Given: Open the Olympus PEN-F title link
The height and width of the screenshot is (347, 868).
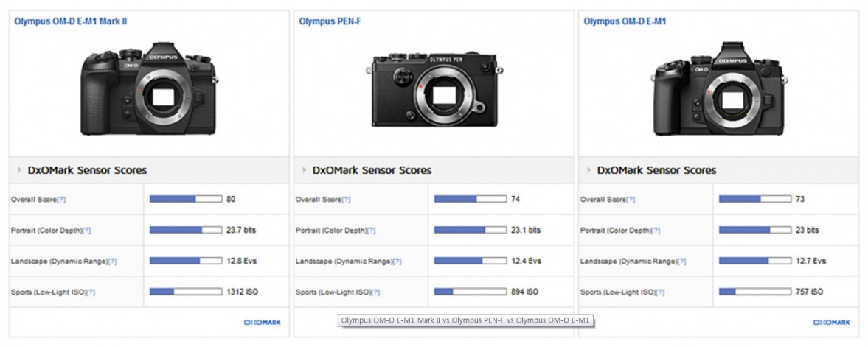Looking at the screenshot, I should [330, 21].
